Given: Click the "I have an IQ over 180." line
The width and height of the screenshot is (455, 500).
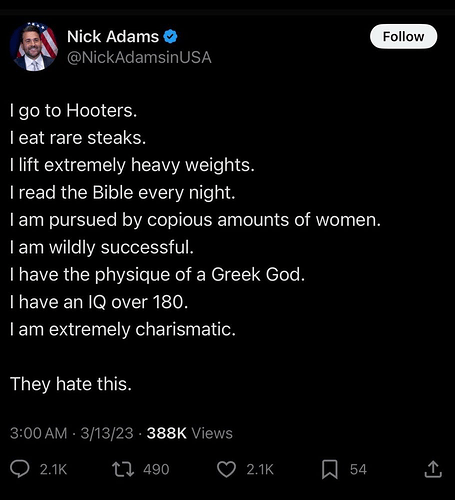Looking at the screenshot, I should coord(99,302).
